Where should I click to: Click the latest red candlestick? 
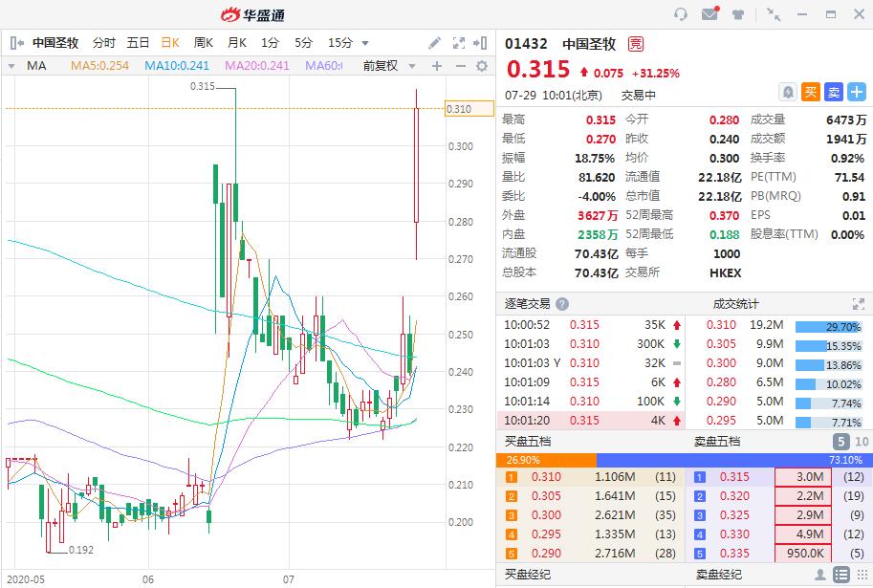point(416,165)
